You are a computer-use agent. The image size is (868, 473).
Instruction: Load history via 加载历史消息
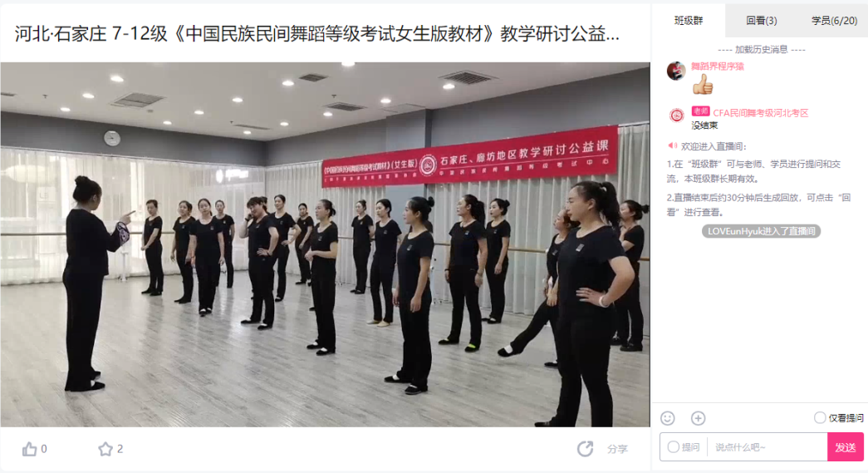coord(761,49)
